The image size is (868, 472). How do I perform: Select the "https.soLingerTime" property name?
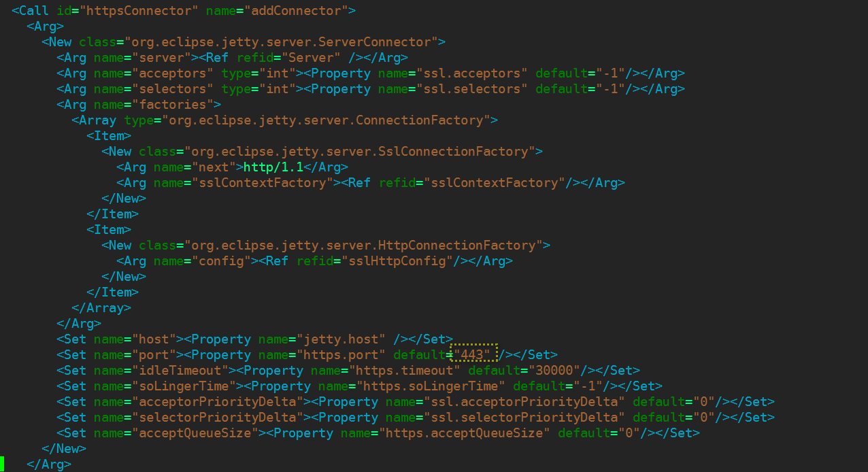click(431, 386)
